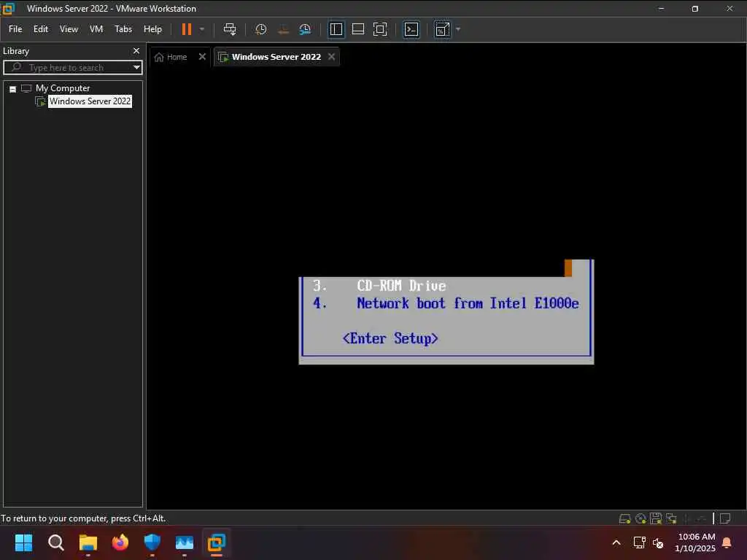Open the power options dropdown beside pause
The width and height of the screenshot is (747, 560).
pos(202,29)
